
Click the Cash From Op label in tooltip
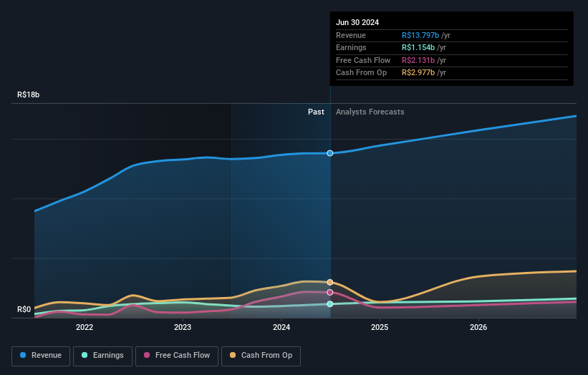coord(361,73)
